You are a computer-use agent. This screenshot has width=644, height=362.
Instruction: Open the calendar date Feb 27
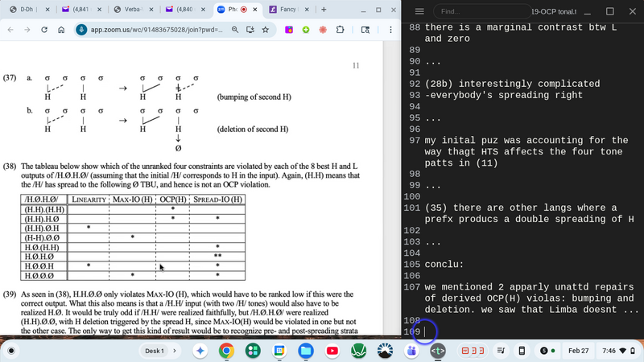pyautogui.click(x=578, y=351)
